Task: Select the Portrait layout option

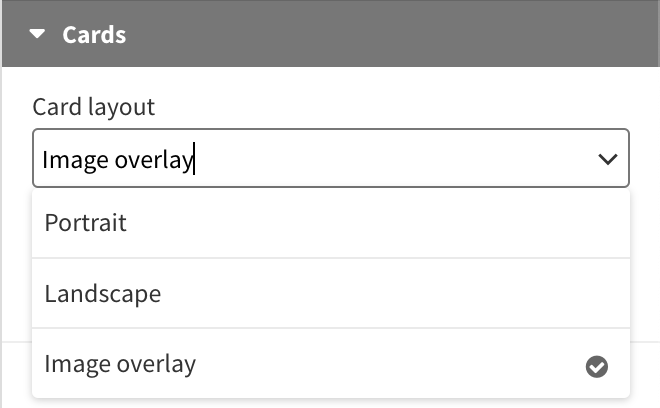Action: coord(331,223)
